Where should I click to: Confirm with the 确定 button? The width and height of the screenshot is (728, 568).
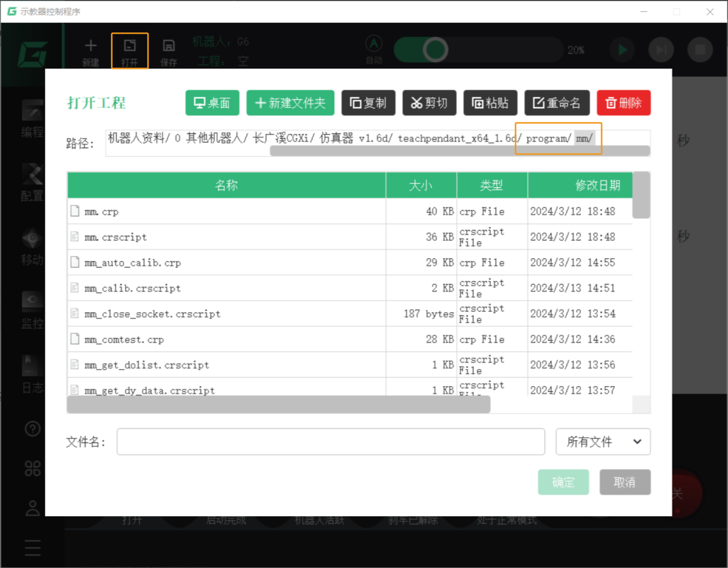[x=563, y=482]
